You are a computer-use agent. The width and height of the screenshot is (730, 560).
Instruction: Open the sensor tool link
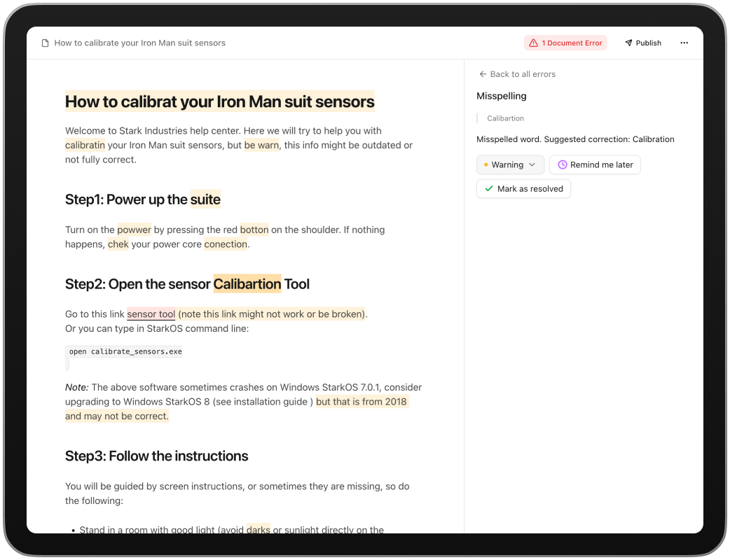pyautogui.click(x=151, y=314)
